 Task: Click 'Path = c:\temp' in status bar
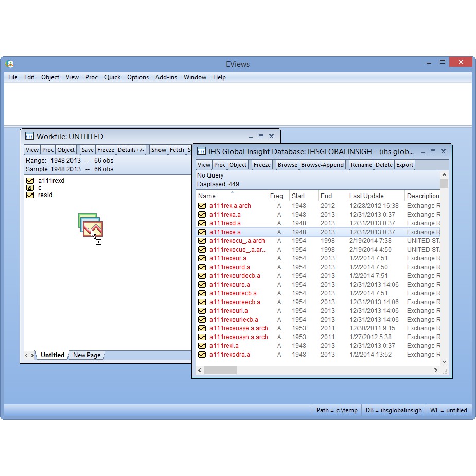click(x=337, y=410)
